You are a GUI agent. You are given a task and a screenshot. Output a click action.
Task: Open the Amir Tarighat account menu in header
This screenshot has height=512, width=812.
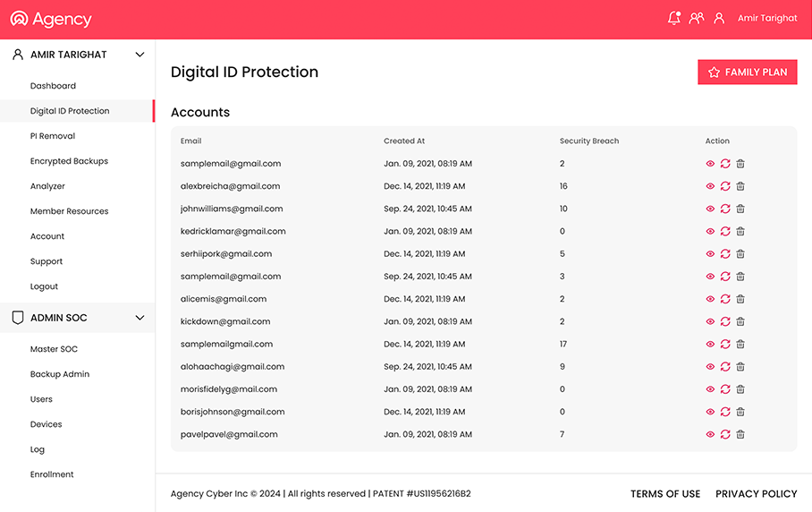767,18
